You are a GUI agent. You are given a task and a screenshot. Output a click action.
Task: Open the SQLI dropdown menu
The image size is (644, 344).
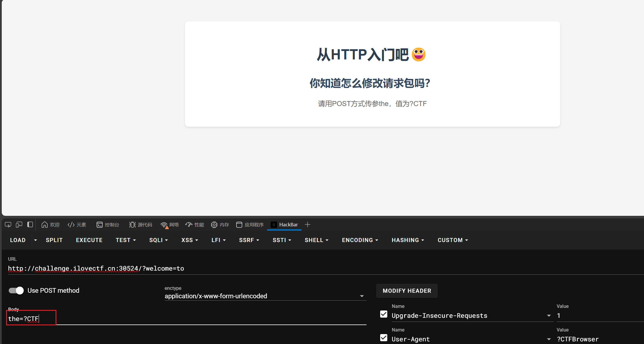click(158, 240)
